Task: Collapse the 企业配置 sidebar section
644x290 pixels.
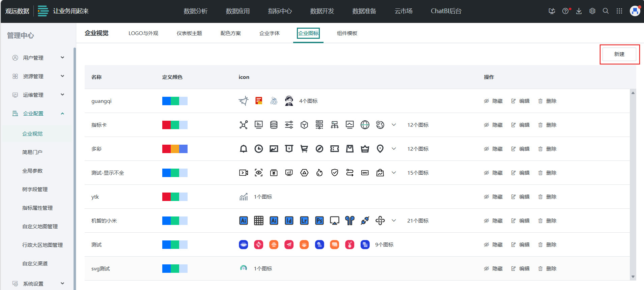Action: [x=62, y=114]
